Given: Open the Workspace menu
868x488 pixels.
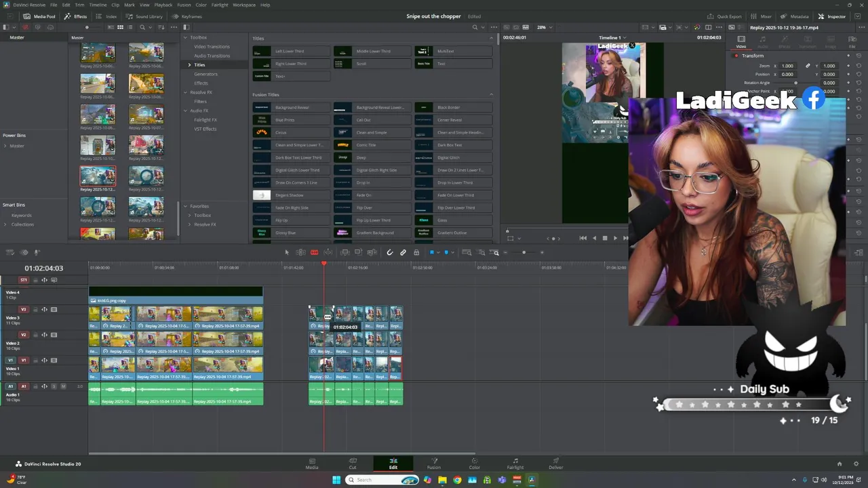Looking at the screenshot, I should [x=244, y=5].
